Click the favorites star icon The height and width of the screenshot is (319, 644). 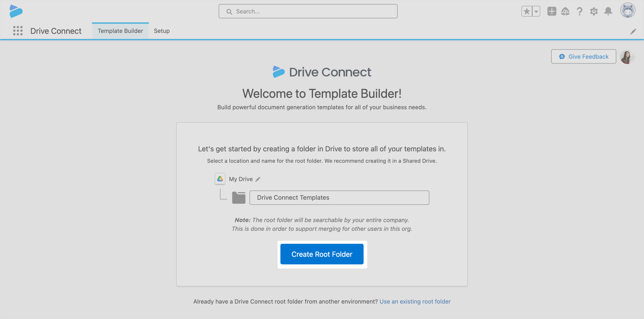point(527,11)
